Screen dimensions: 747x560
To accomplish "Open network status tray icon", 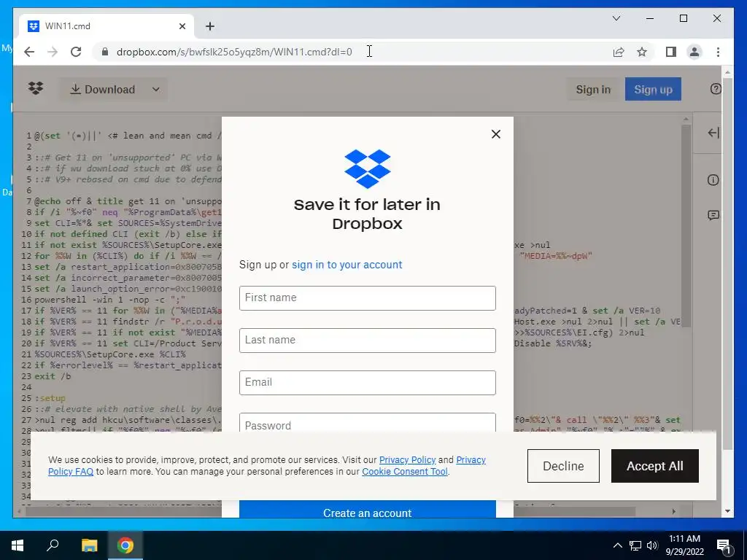I will coord(635,545).
